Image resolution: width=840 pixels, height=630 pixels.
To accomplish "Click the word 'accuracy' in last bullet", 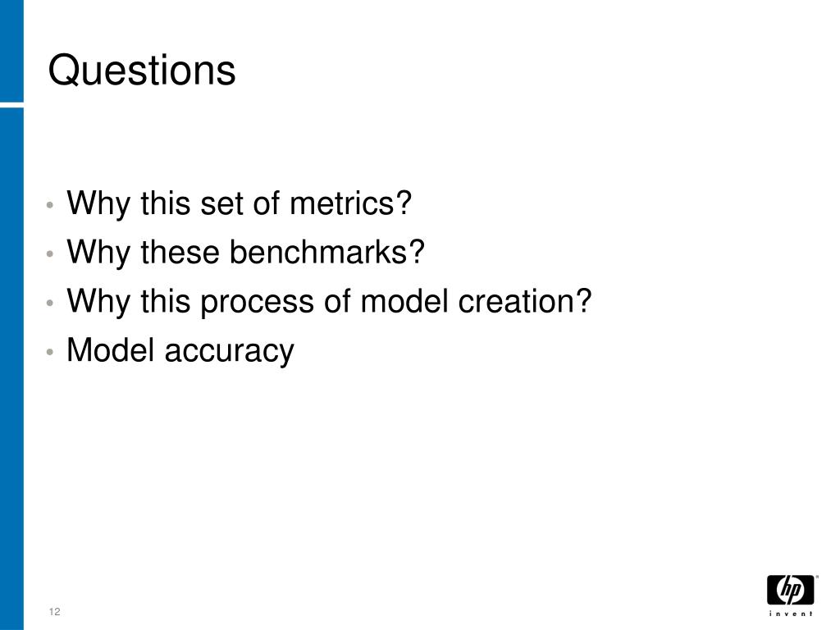I will (x=230, y=353).
